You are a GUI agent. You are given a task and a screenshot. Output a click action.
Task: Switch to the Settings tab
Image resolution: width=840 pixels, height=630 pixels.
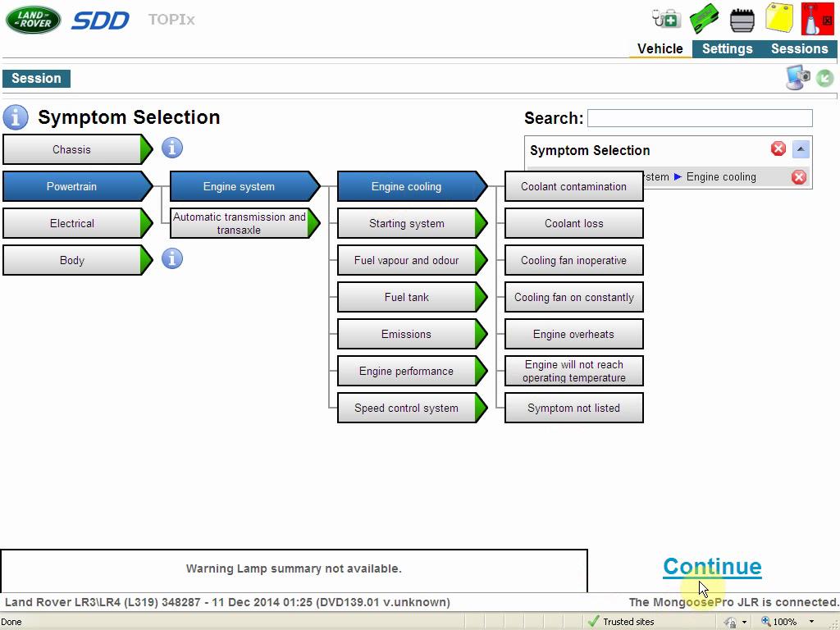727,48
